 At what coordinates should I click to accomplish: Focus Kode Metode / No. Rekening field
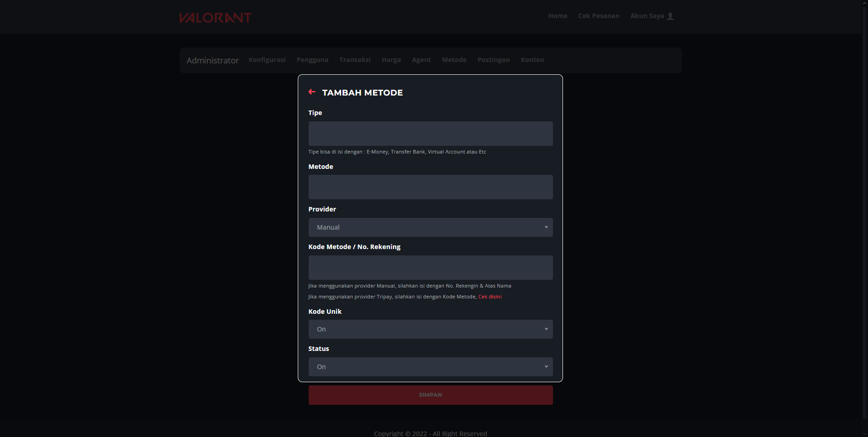pos(430,268)
